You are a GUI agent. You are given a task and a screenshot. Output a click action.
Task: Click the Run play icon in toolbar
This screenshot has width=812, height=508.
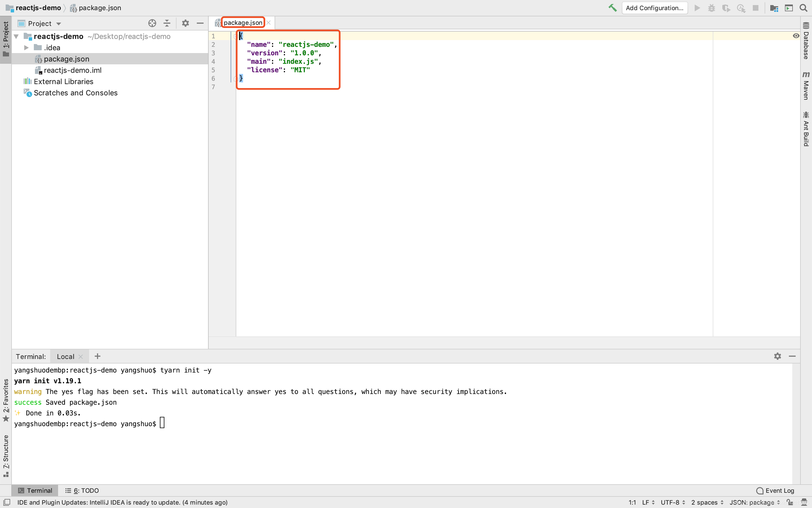pyautogui.click(x=697, y=8)
